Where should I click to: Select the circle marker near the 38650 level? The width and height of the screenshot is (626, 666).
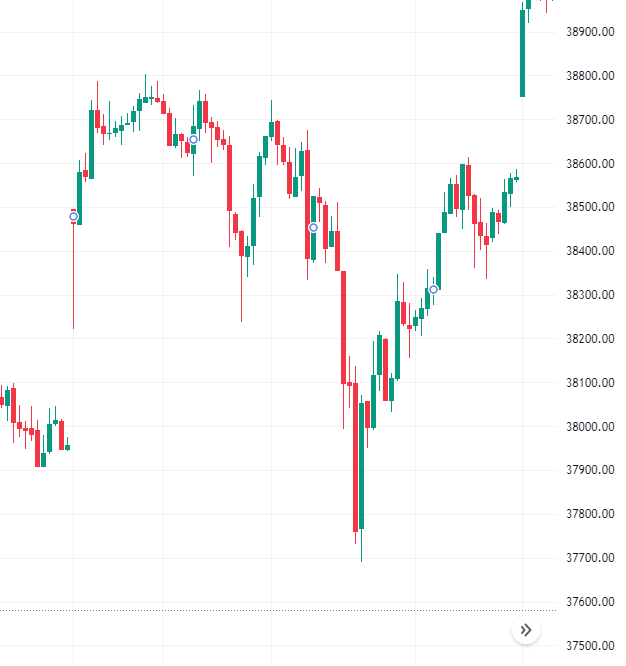coord(193,139)
